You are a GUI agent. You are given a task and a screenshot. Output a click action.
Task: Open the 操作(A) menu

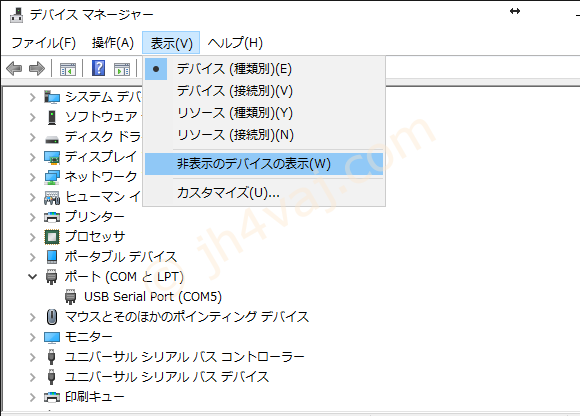[x=112, y=43]
